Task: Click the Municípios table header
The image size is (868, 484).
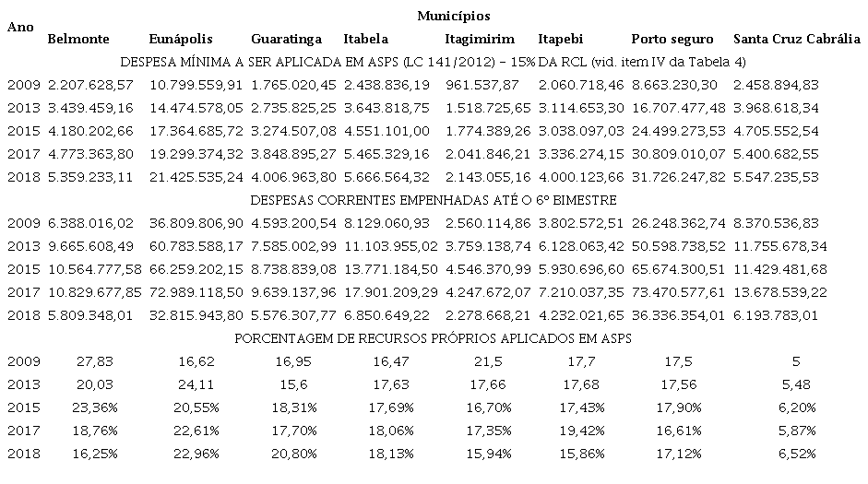Action: [454, 16]
